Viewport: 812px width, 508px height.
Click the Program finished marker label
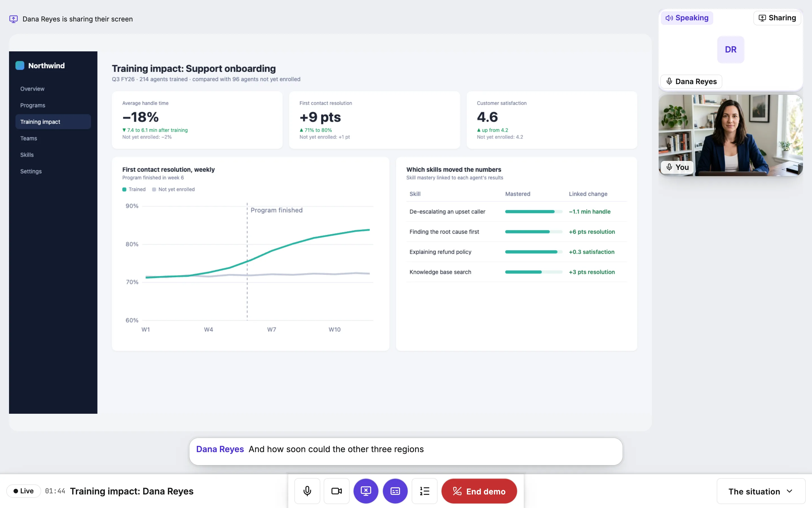tap(277, 210)
